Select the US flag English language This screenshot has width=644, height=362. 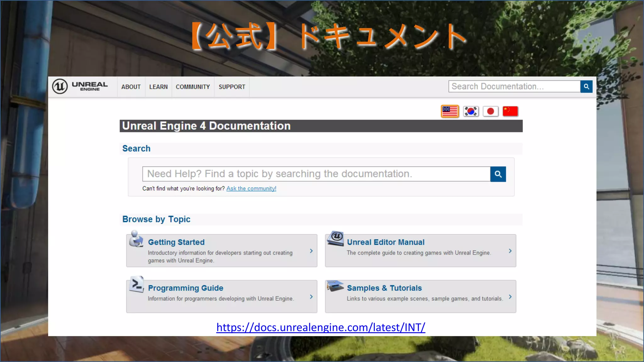click(450, 111)
